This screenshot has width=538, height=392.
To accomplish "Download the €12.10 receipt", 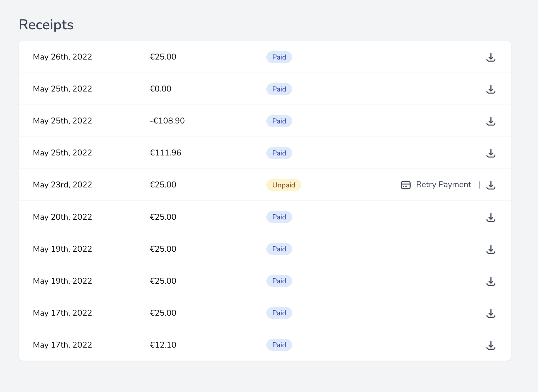I will click(x=491, y=345).
